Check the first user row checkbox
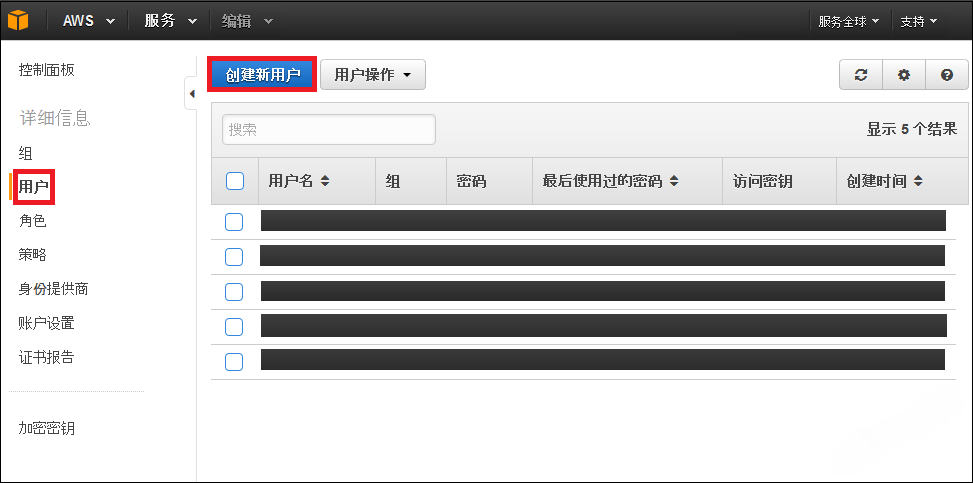973x483 pixels. [234, 222]
